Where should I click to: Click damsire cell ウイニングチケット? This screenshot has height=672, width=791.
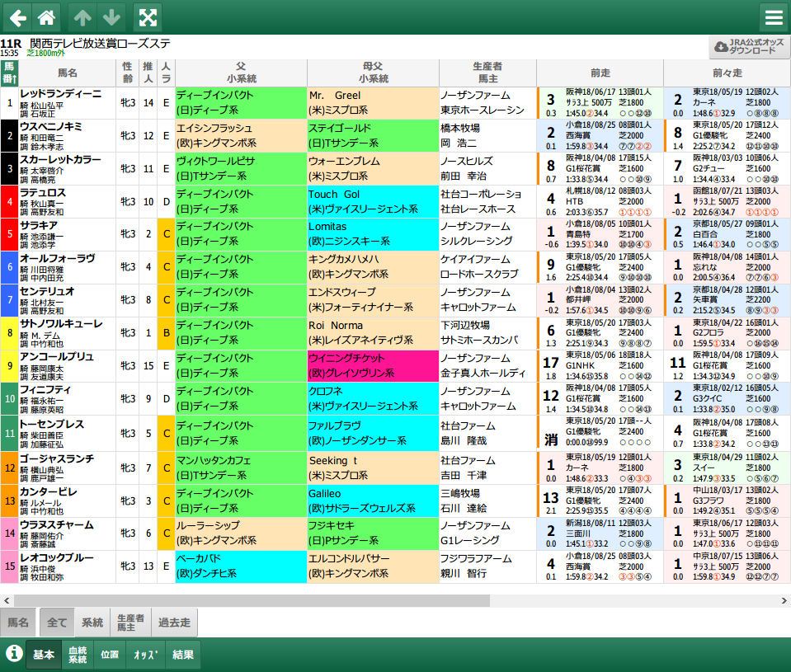(x=374, y=365)
